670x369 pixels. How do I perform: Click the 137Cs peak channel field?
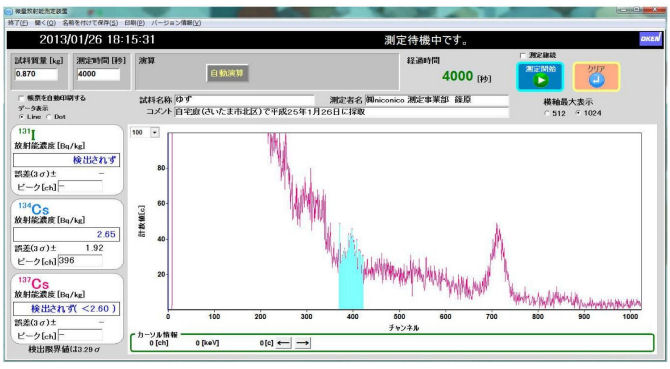[80, 335]
